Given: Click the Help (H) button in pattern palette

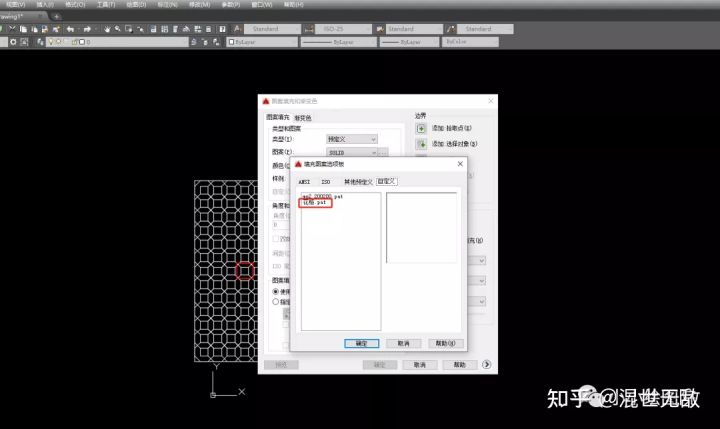Looking at the screenshot, I should [x=445, y=343].
